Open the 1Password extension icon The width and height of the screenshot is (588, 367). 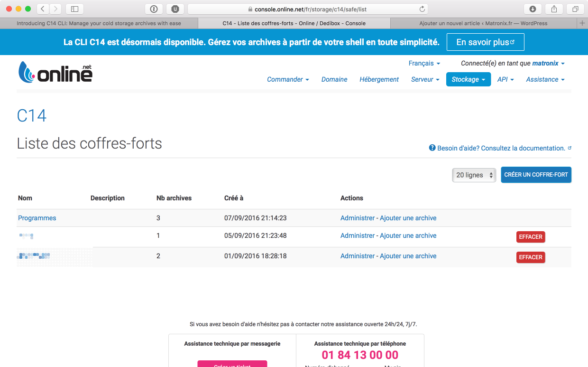click(x=154, y=9)
